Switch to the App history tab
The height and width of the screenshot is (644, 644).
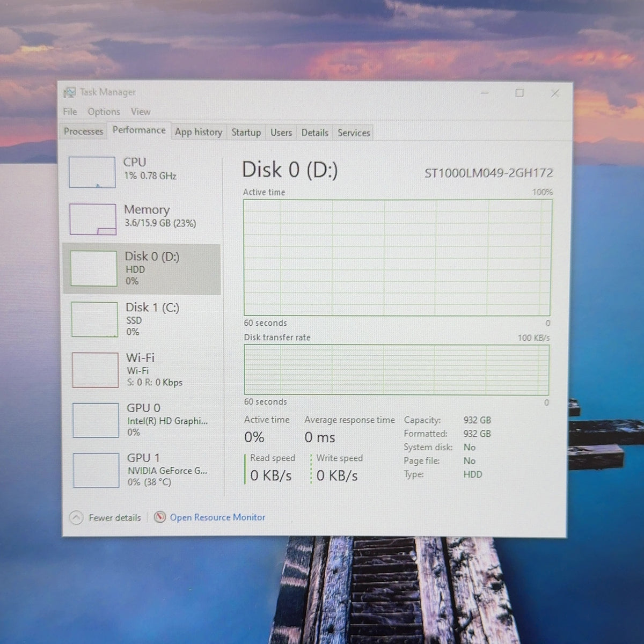pyautogui.click(x=199, y=132)
